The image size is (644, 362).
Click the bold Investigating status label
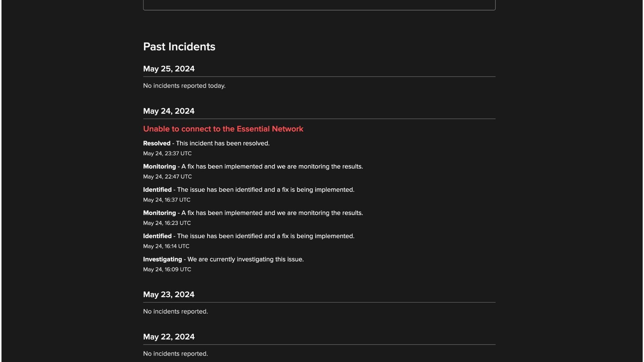pyautogui.click(x=162, y=259)
